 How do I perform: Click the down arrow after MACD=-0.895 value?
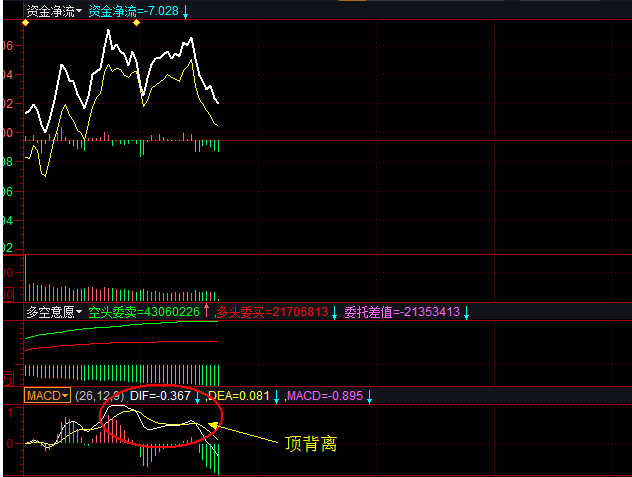coord(370,397)
